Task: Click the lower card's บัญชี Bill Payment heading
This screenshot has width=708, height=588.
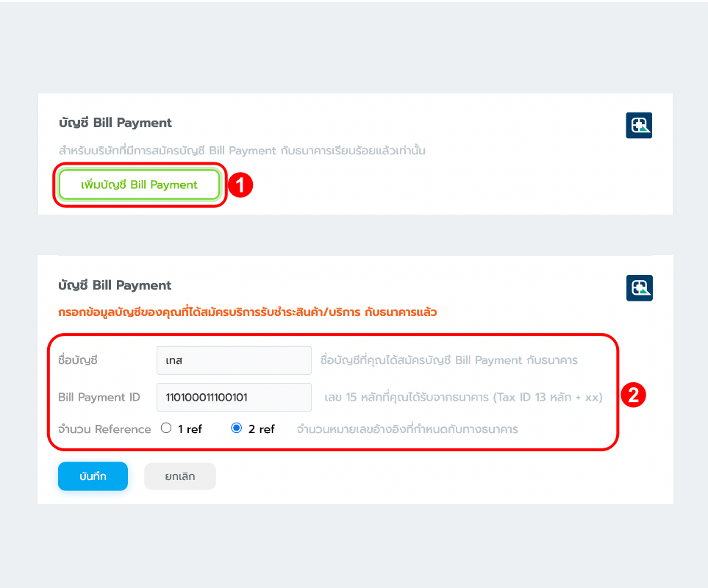Action: (115, 285)
